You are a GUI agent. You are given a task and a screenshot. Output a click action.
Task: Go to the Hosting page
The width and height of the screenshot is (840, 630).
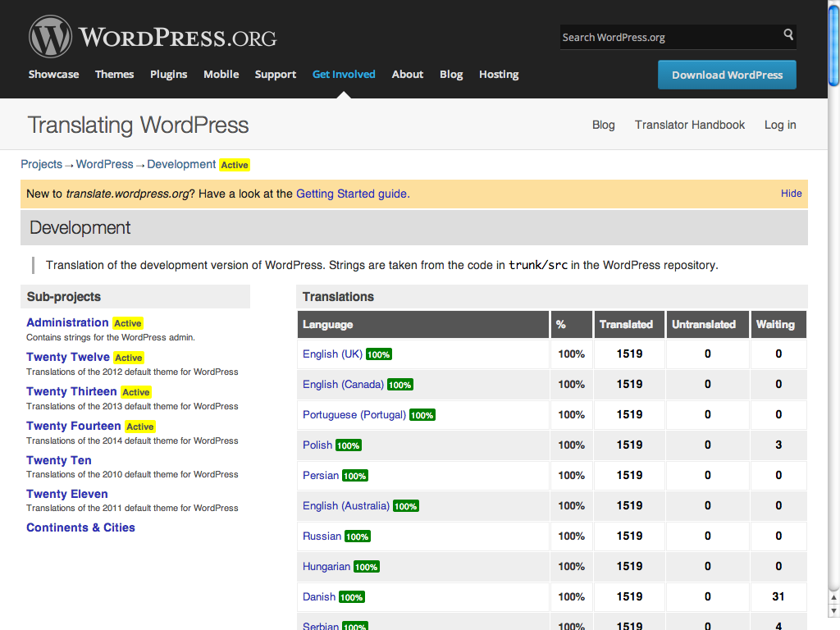tap(499, 75)
